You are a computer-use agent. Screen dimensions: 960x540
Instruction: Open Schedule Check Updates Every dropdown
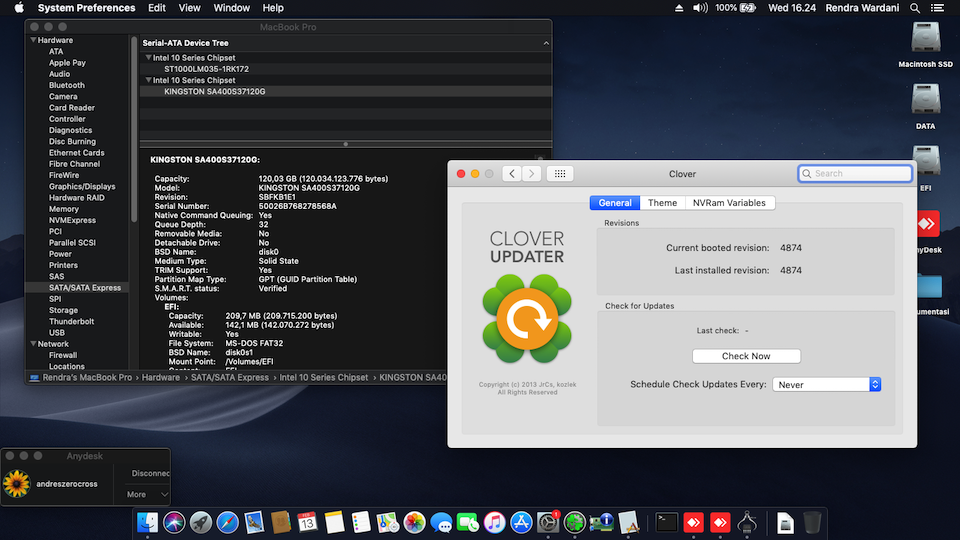[827, 384]
